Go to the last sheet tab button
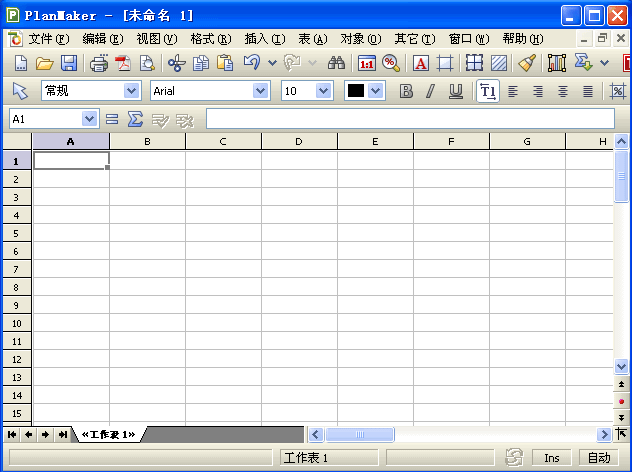 (62, 435)
